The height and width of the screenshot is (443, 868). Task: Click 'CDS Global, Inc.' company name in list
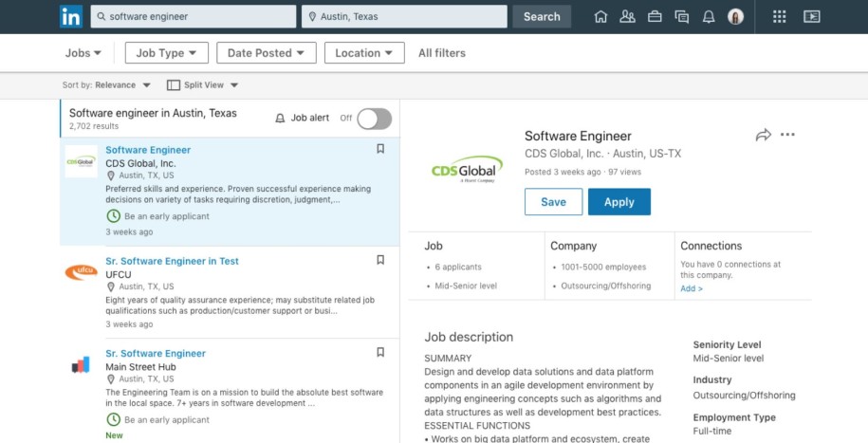click(140, 164)
